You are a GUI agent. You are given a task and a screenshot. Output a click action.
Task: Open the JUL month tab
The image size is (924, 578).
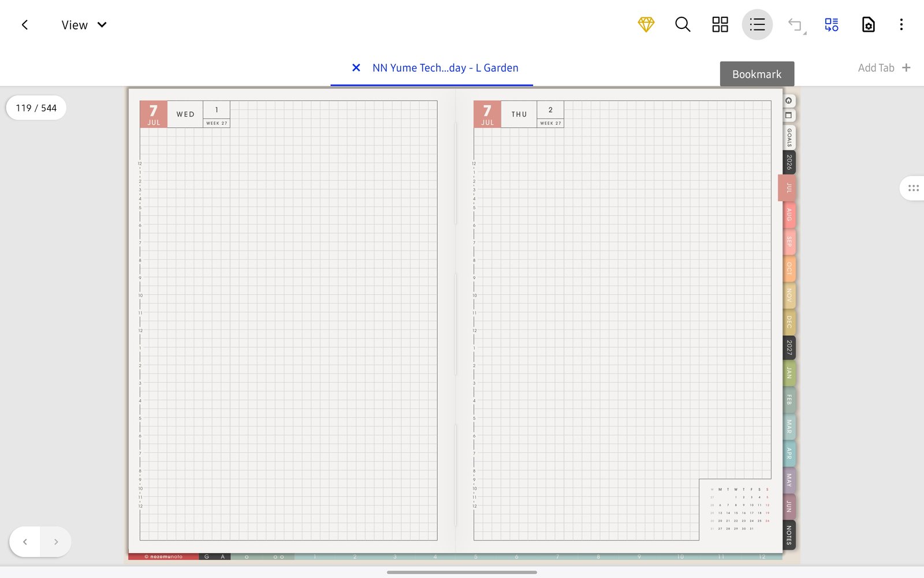(x=788, y=188)
